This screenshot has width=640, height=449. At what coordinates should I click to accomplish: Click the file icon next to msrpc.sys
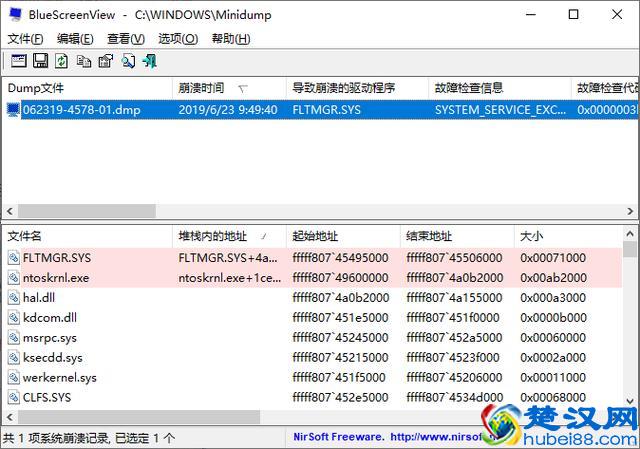[x=13, y=338]
